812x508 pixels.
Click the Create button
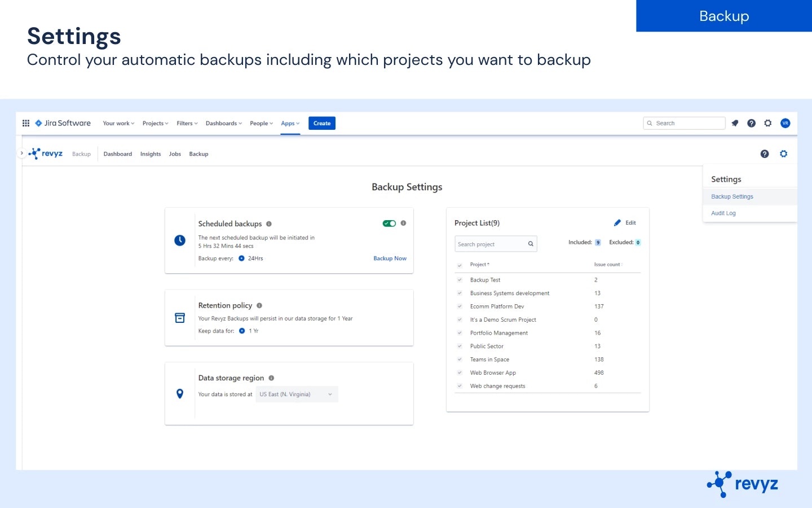tap(322, 123)
